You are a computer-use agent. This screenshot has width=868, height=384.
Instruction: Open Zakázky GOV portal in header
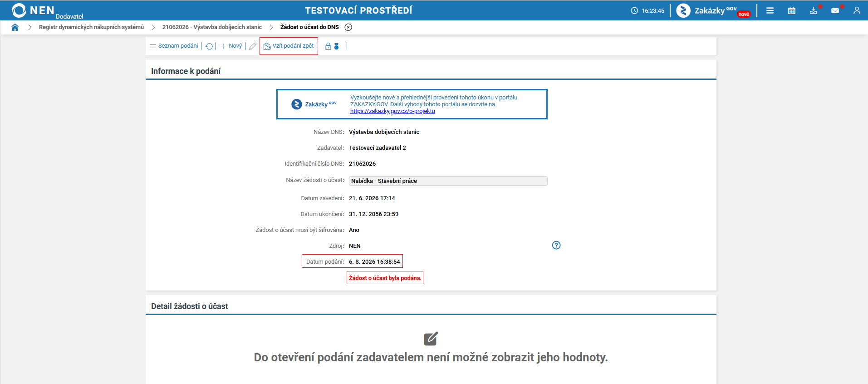(713, 10)
